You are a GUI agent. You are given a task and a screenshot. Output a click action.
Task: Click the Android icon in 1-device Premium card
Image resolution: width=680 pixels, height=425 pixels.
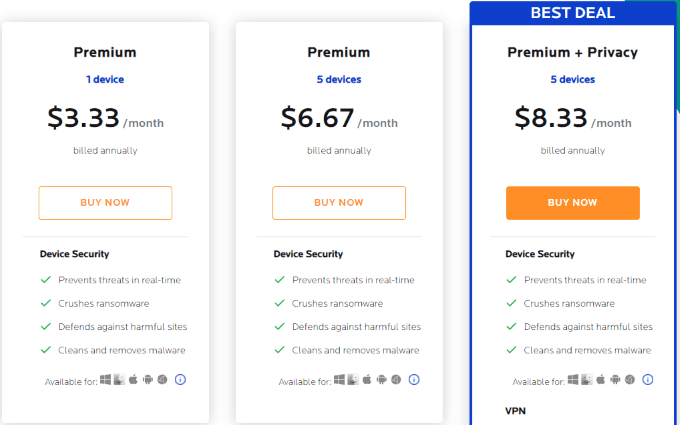[x=147, y=380]
